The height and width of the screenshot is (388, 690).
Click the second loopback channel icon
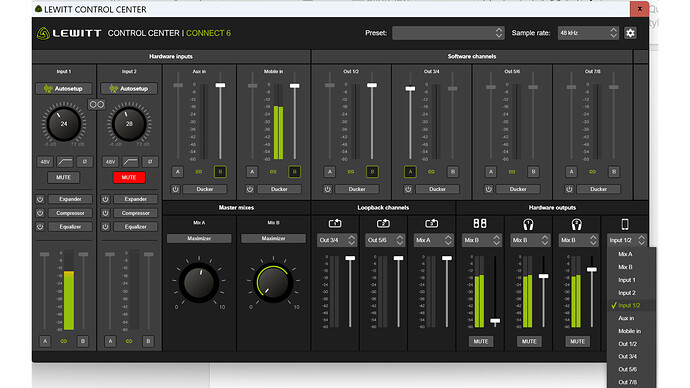(383, 224)
